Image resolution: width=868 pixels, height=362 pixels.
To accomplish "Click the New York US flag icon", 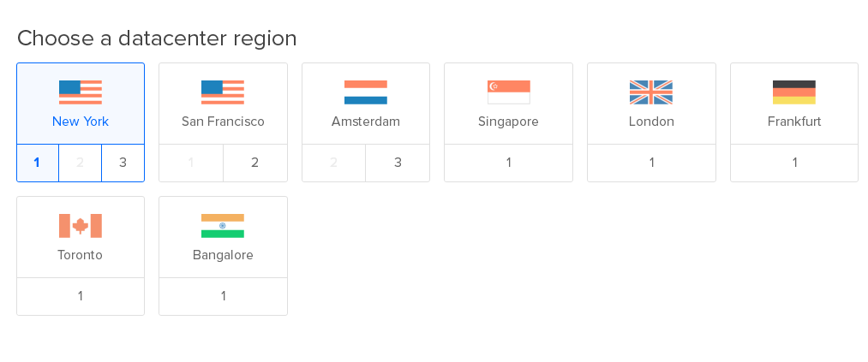I will (81, 92).
